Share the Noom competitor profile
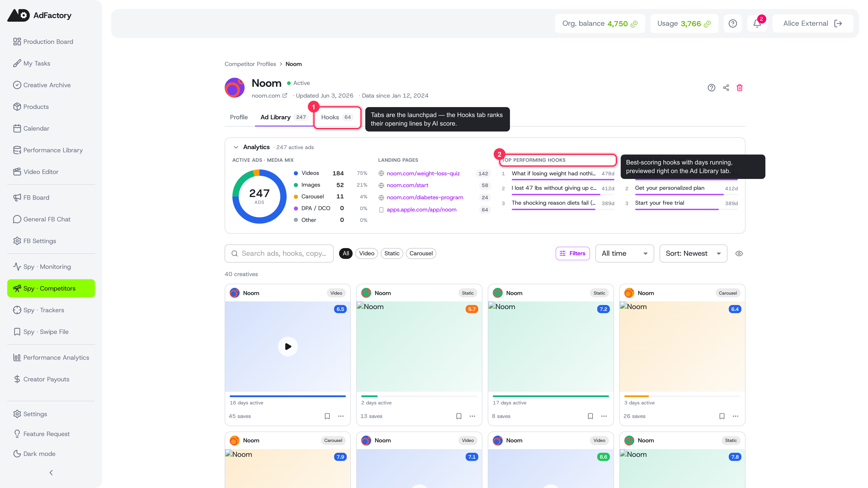Screen dimensions: 868x488 coord(726,88)
